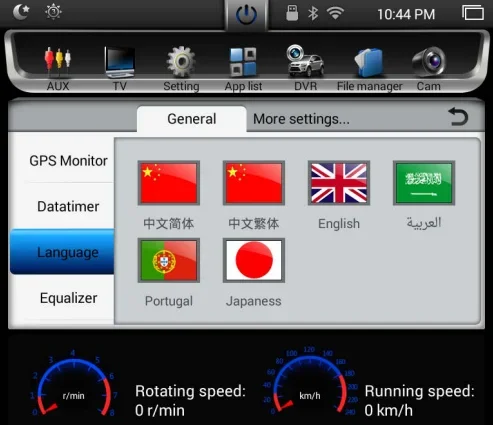Open the Cam app
Screen dimensions: 493x425
click(429, 68)
